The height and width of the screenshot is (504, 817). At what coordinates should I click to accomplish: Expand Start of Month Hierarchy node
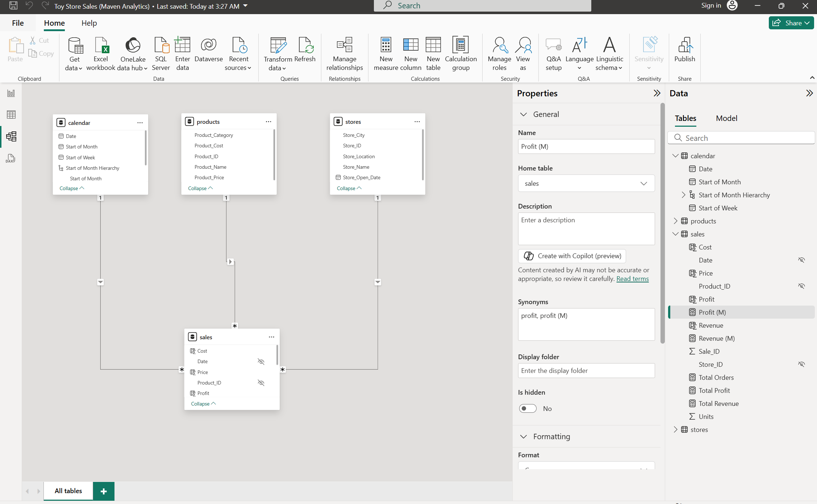click(684, 195)
